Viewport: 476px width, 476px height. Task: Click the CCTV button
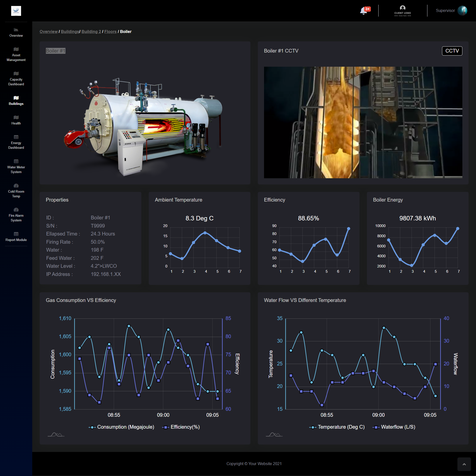point(452,51)
